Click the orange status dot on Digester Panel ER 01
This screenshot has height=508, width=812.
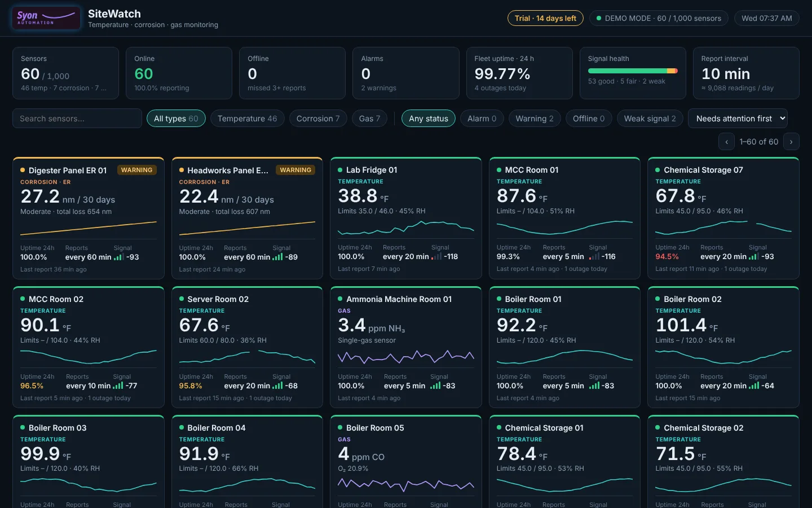pyautogui.click(x=23, y=170)
